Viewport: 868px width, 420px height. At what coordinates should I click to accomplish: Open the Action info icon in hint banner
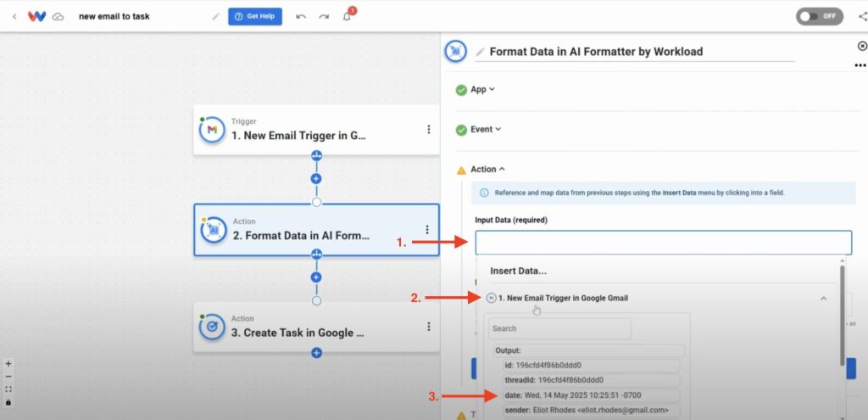[484, 193]
